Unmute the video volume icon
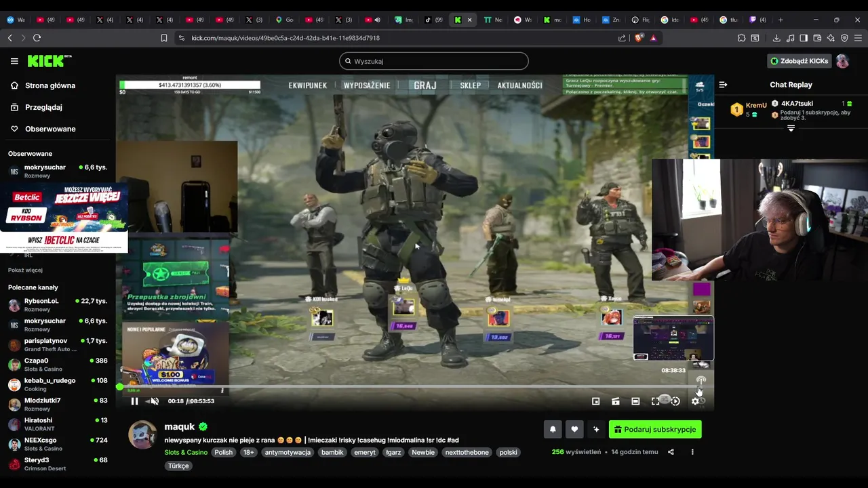Screen dimensions: 868x488 [155, 401]
